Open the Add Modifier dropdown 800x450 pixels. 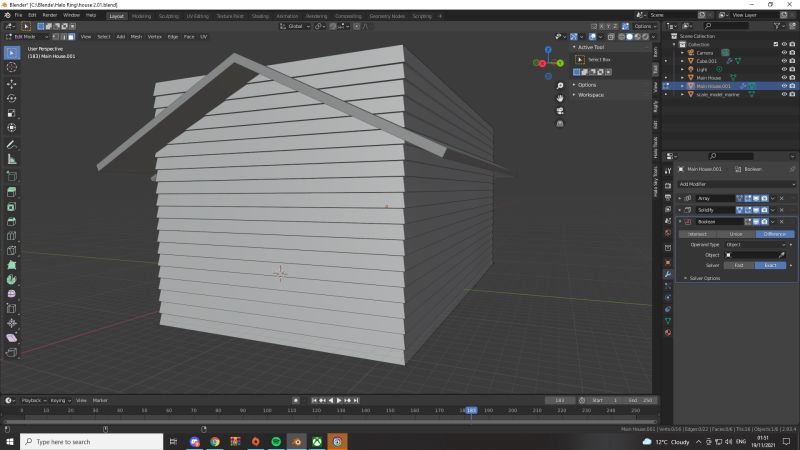click(736, 184)
